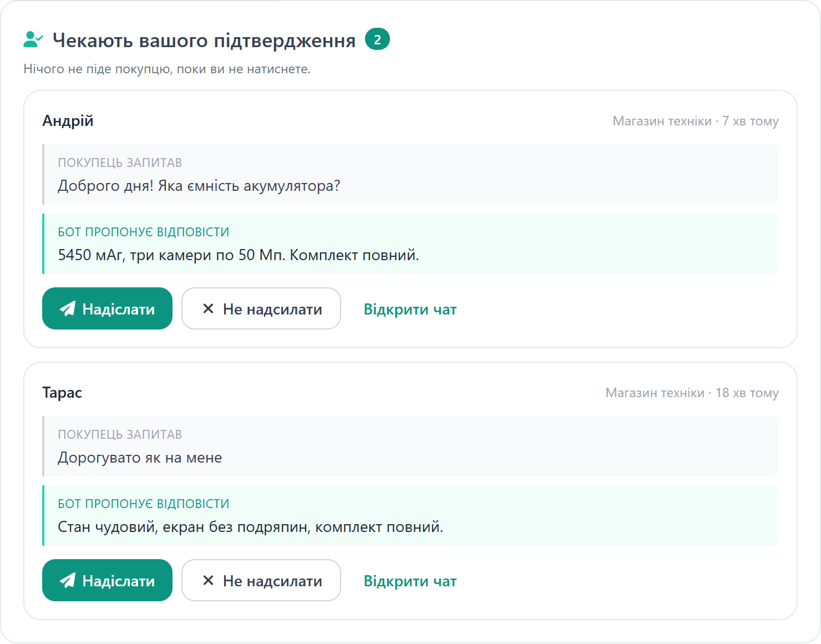Click the subtitle 'Нічого не піде покупцю, поки ви не натиснете.'

(x=167, y=69)
